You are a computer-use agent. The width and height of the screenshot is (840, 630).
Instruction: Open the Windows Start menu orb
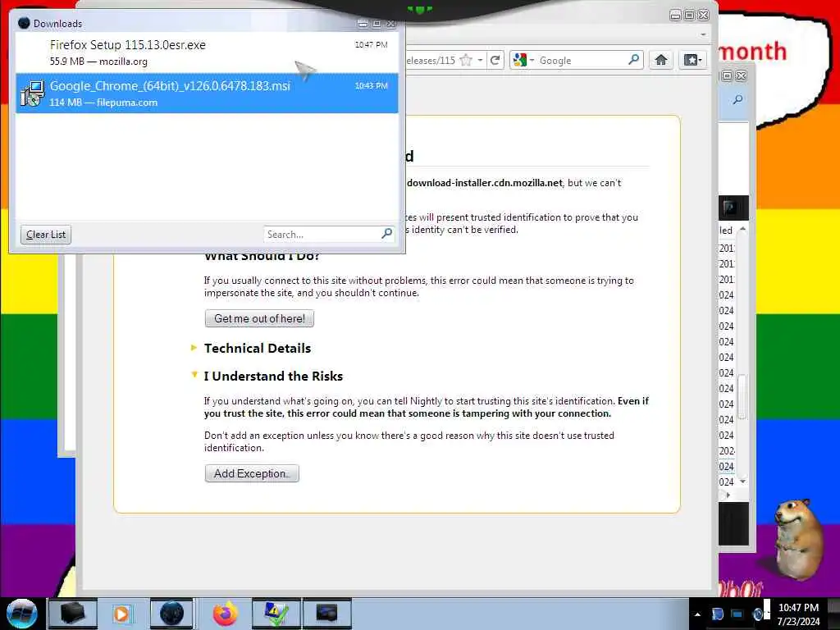pyautogui.click(x=21, y=614)
